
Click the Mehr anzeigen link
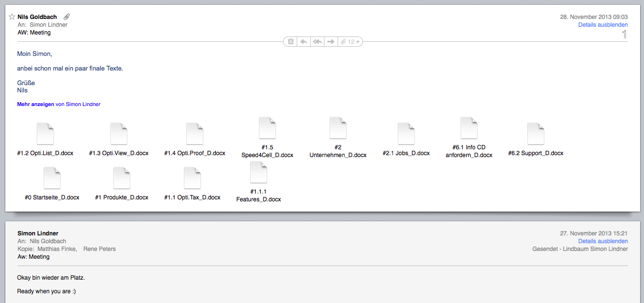click(36, 104)
